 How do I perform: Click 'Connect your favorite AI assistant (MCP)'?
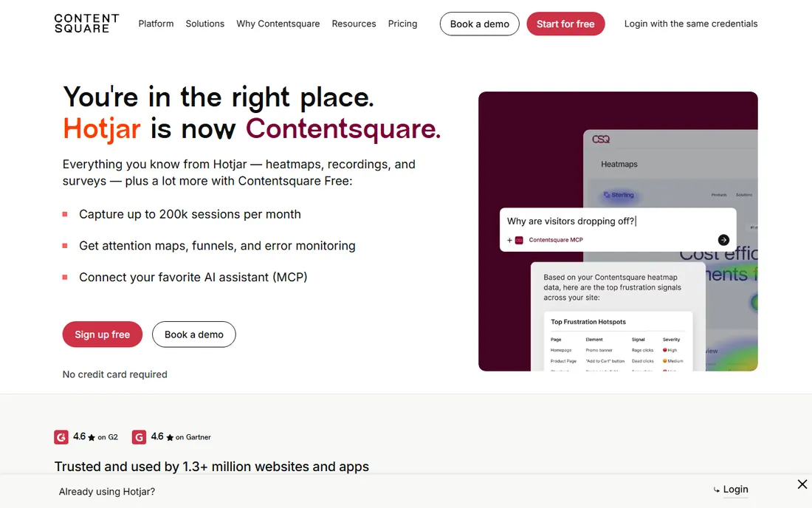[193, 278]
